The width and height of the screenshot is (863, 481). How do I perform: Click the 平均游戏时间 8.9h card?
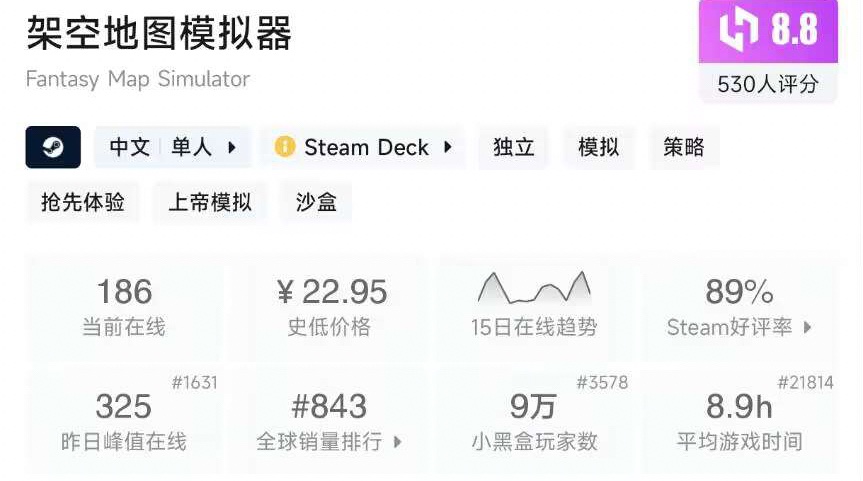739,420
